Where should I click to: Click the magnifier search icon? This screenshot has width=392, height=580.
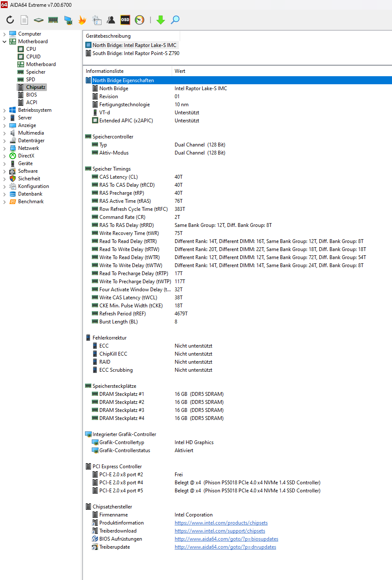(x=175, y=19)
